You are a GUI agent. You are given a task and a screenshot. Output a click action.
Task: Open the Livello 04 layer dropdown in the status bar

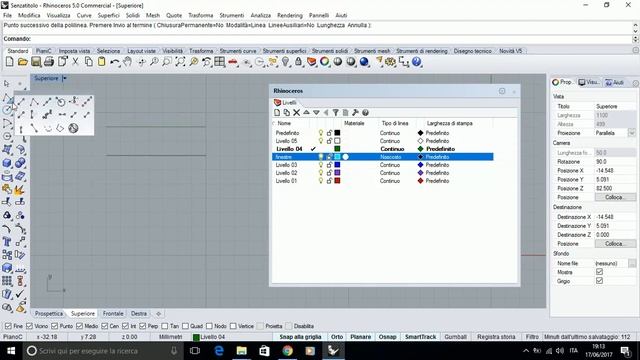point(209,337)
